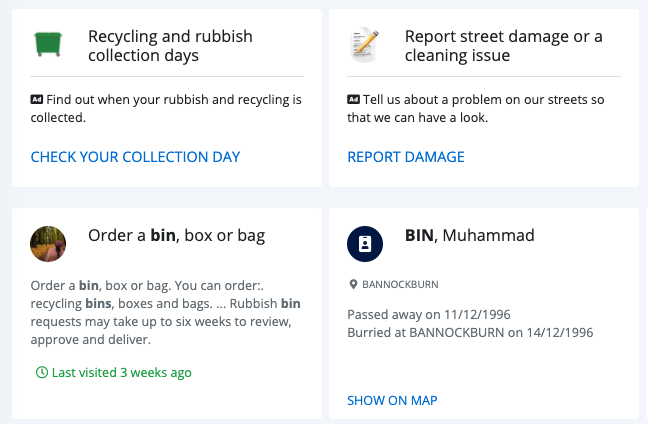Click the dark blue ID badge icon
The height and width of the screenshot is (424, 648).
(x=365, y=244)
